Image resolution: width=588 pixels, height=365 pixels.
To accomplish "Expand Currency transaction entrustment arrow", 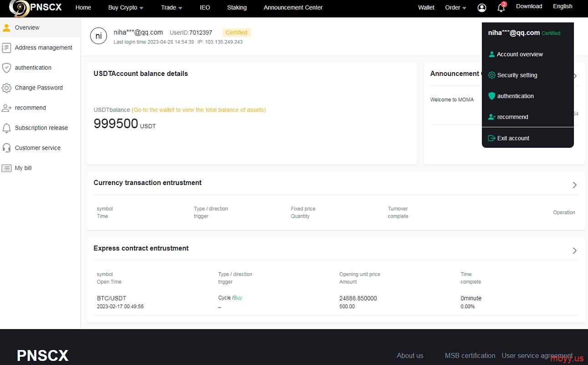I will tap(575, 185).
